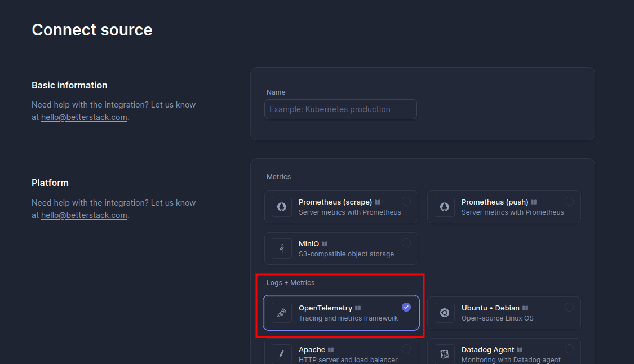
Task: Click the OpenTelemetry telescope icon
Action: pos(282,313)
